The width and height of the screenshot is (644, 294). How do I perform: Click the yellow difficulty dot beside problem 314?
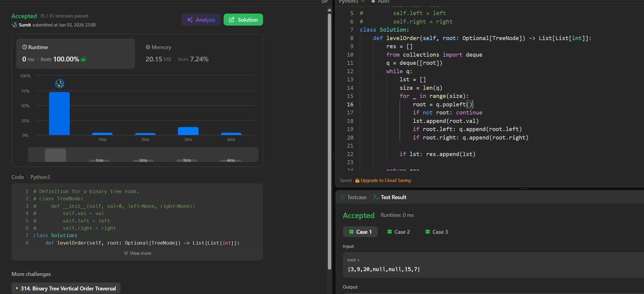pyautogui.click(x=17, y=289)
